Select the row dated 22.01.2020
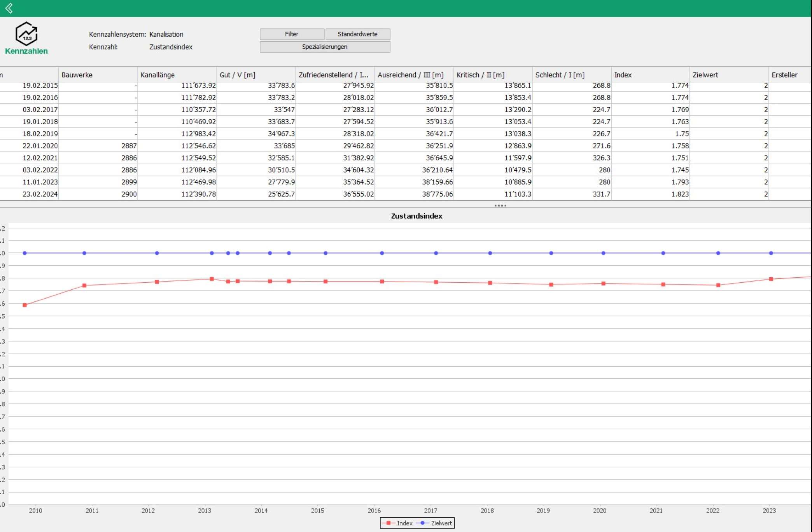The height and width of the screenshot is (532, 812). pyautogui.click(x=405, y=146)
